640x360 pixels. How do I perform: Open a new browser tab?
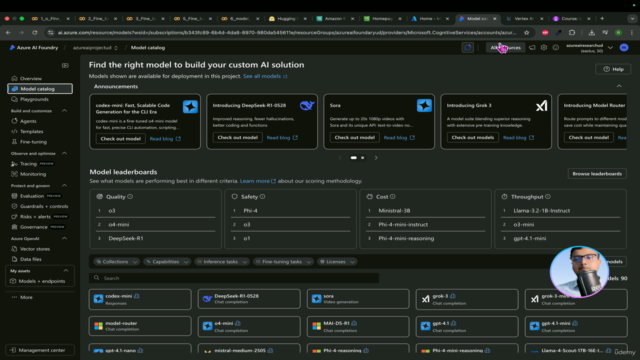point(602,19)
